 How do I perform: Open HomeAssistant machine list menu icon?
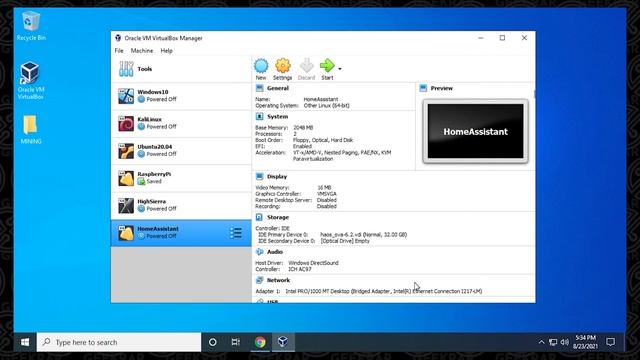236,233
